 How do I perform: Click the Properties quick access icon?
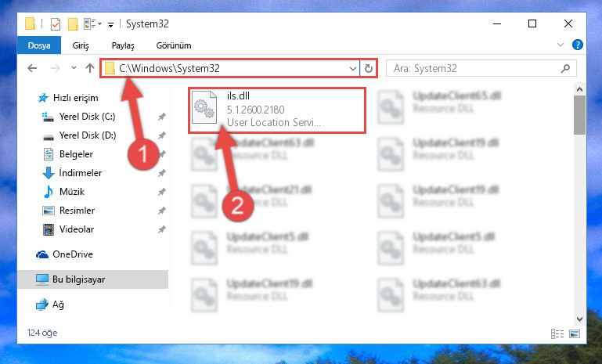[x=56, y=24]
